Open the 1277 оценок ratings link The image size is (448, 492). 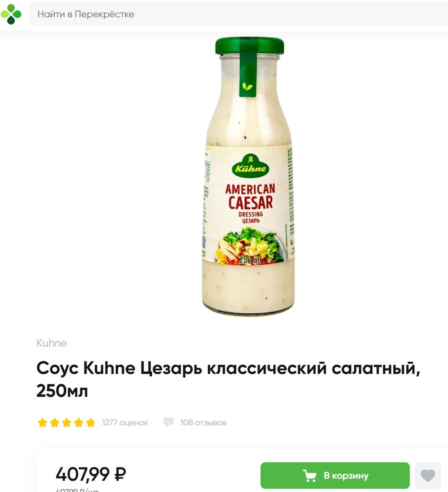pyautogui.click(x=125, y=423)
